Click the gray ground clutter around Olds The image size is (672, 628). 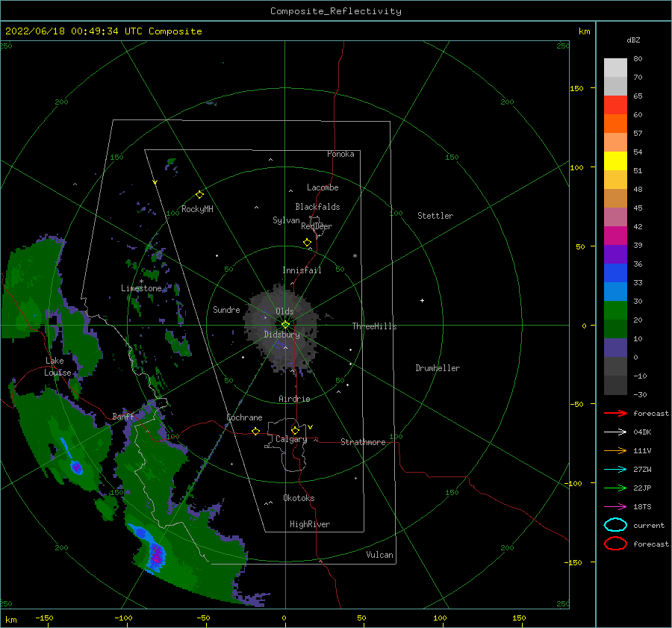point(281,328)
